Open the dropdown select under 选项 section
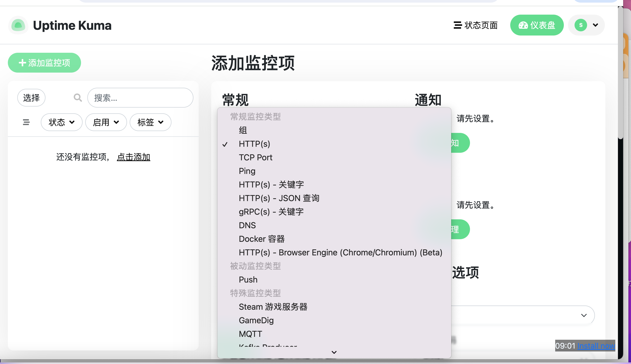This screenshot has width=631, height=364. coord(523,315)
